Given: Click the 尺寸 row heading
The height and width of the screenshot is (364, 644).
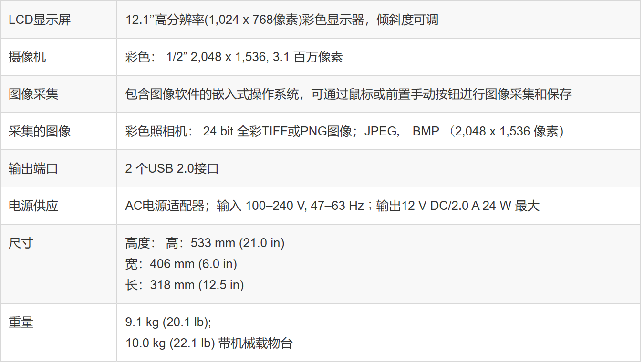Looking at the screenshot, I should pos(21,243).
